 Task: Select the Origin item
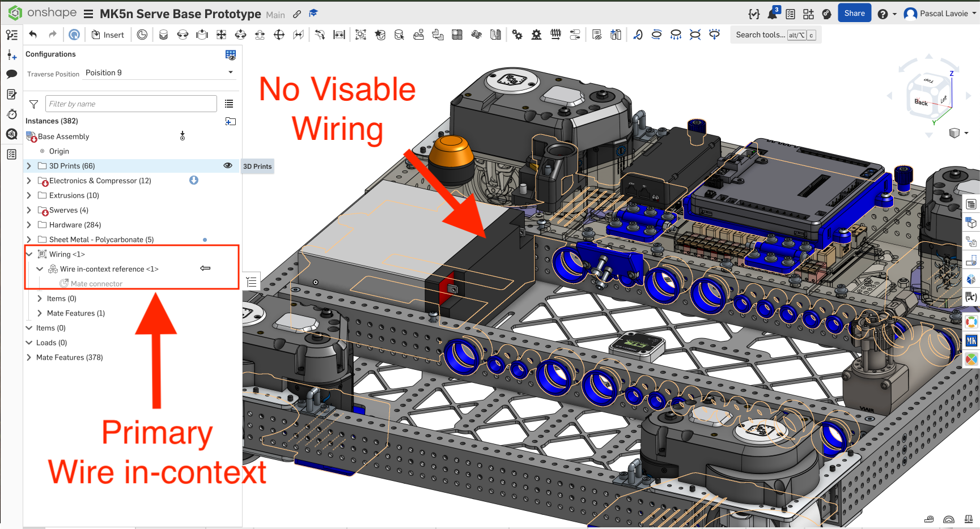pos(59,151)
